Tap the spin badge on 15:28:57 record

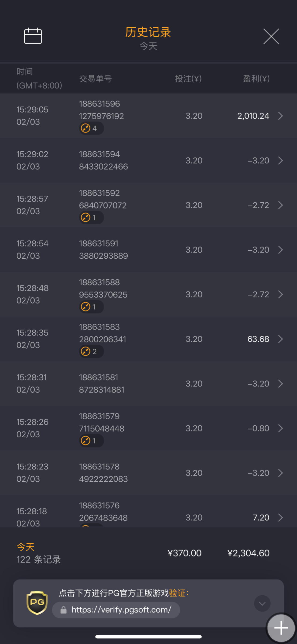pyautogui.click(x=91, y=218)
